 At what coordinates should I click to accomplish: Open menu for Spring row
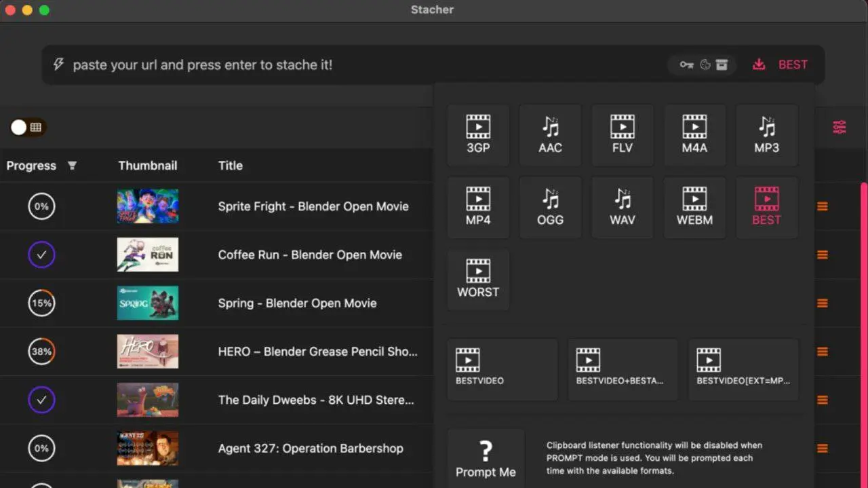tap(823, 303)
